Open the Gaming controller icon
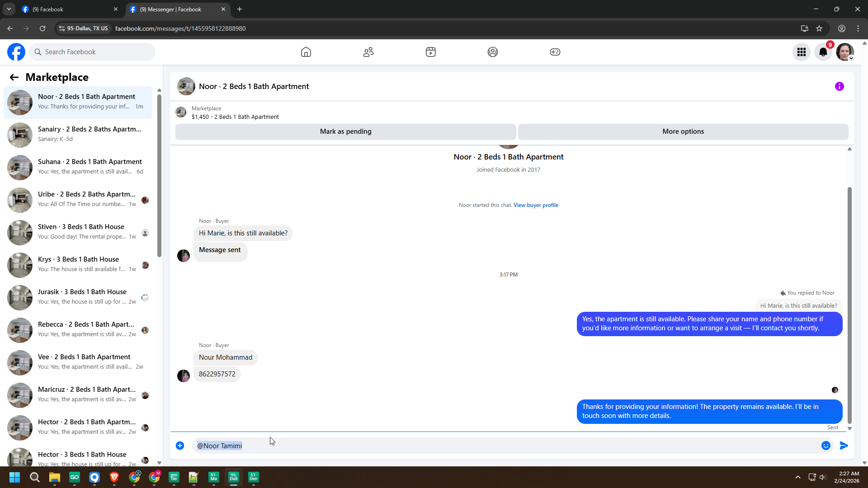 555,52
